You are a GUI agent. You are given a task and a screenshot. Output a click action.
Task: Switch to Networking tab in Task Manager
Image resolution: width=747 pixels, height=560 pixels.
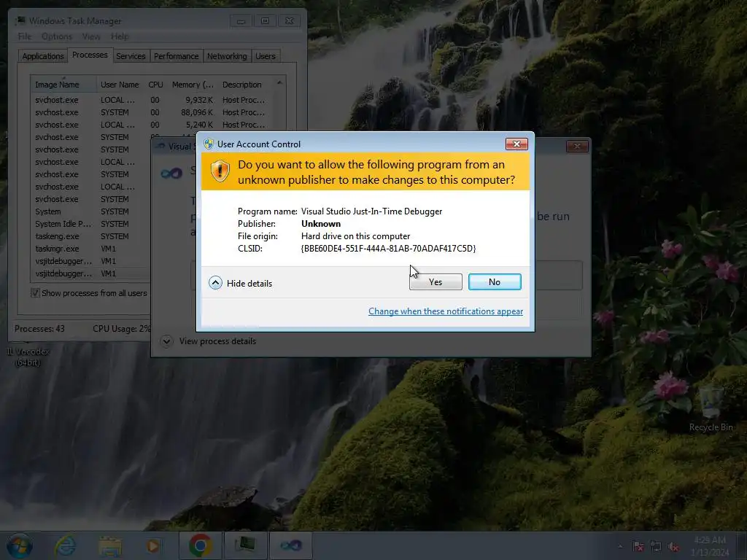[x=227, y=56]
